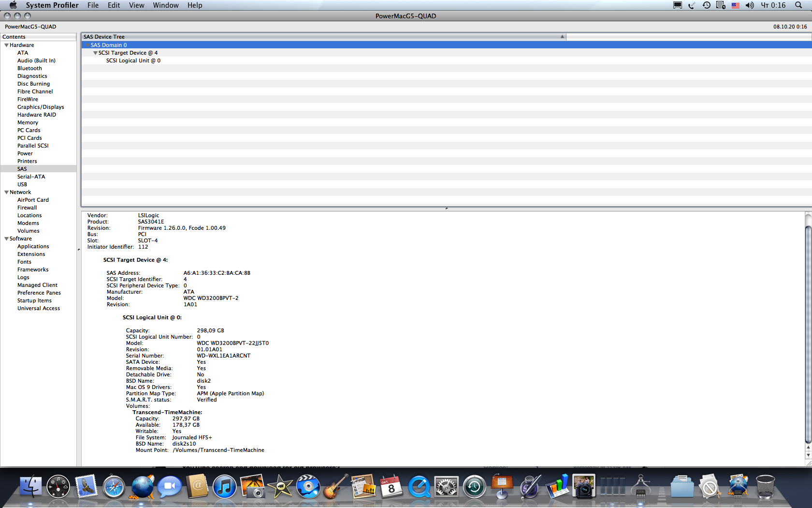This screenshot has height=508, width=812.
Task: Select Extensions under Software
Action: pyautogui.click(x=31, y=254)
